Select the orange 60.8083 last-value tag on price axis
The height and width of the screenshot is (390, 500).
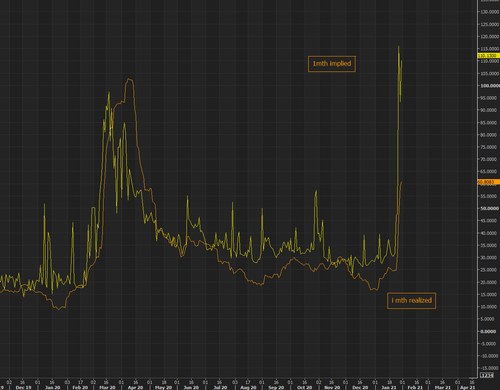[488, 182]
